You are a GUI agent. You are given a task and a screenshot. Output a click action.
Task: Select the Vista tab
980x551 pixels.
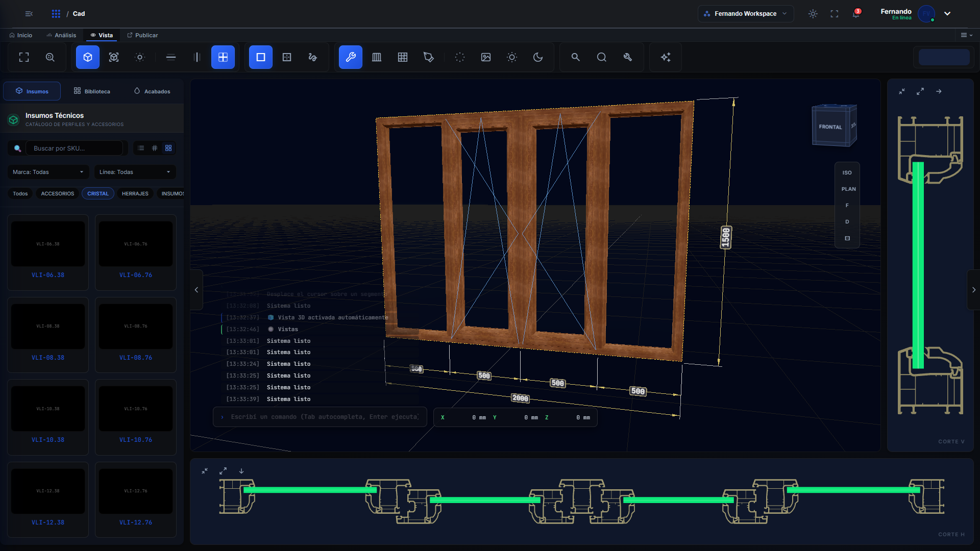[x=102, y=35]
